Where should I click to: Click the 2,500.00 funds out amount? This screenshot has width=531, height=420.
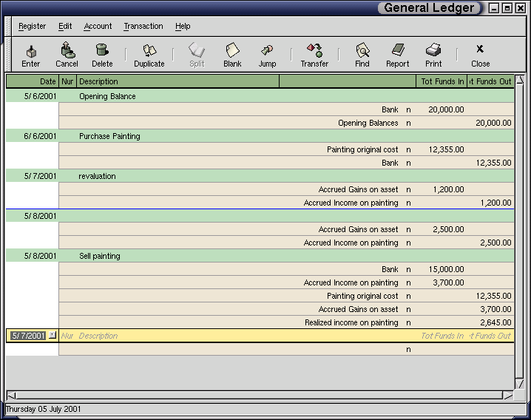pyautogui.click(x=496, y=243)
